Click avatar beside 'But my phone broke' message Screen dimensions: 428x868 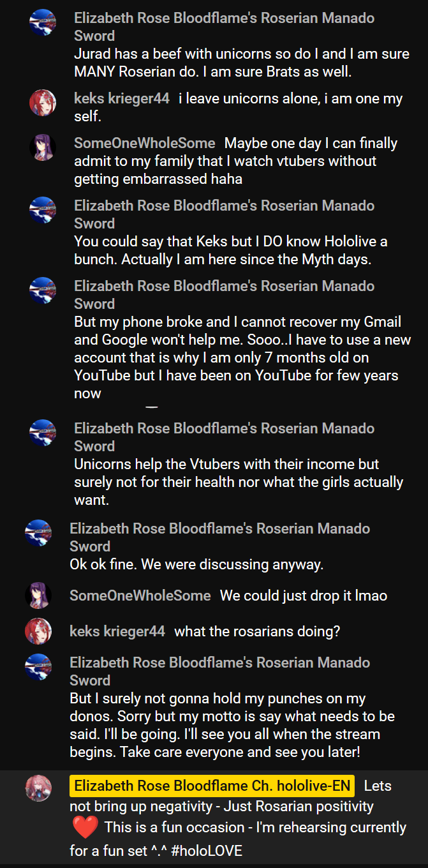(43, 290)
